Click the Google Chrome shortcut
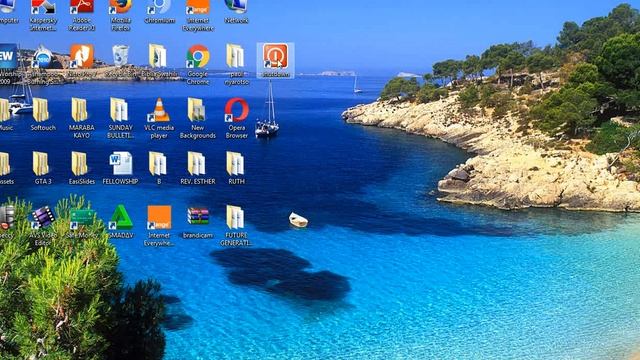 pos(198,64)
